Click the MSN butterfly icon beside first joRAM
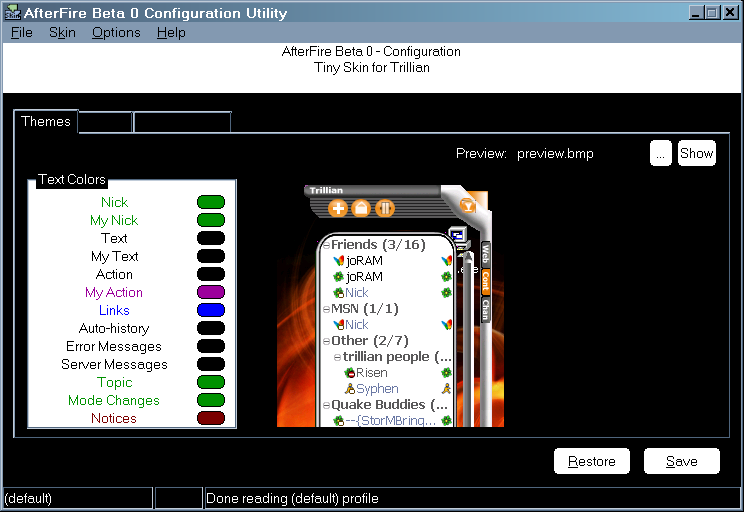744x512 pixels. [x=338, y=261]
